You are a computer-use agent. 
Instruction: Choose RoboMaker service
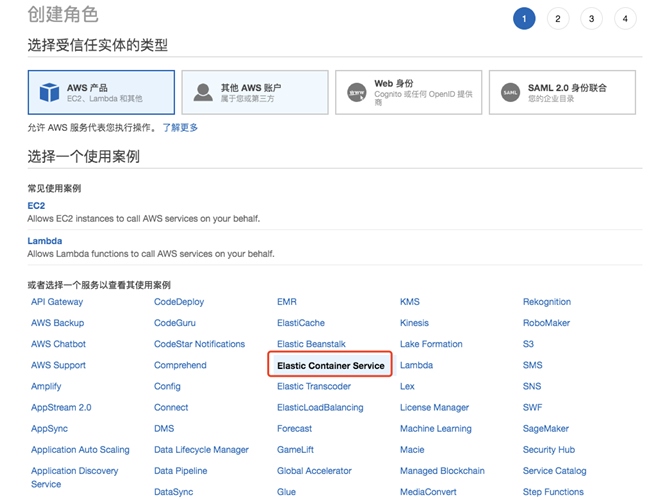pyautogui.click(x=546, y=323)
